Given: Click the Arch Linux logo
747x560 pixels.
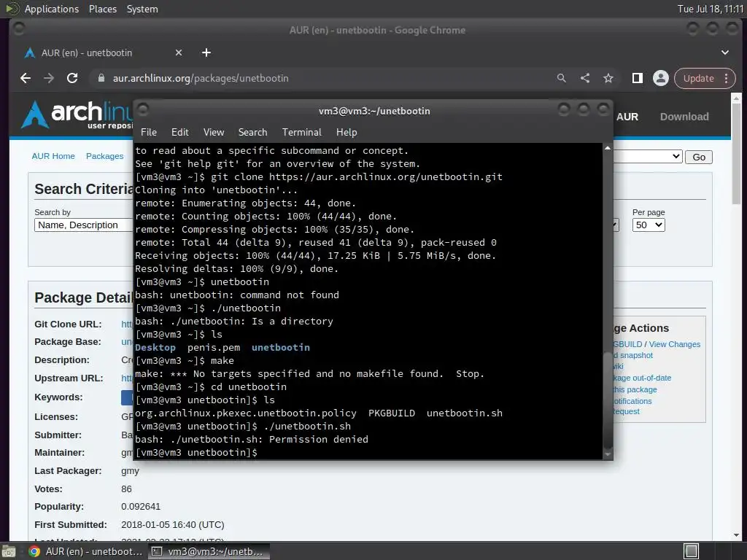Looking at the screenshot, I should click(x=76, y=114).
